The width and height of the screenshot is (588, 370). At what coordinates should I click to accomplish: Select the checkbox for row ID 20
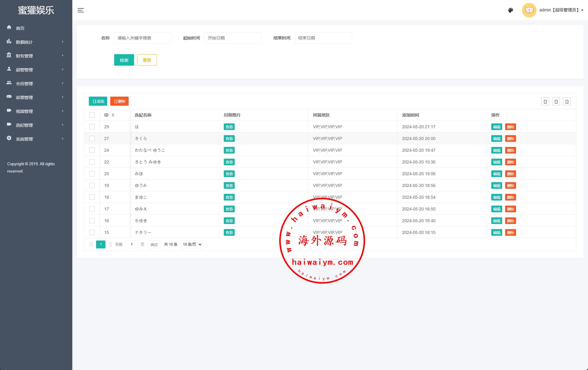pyautogui.click(x=92, y=174)
